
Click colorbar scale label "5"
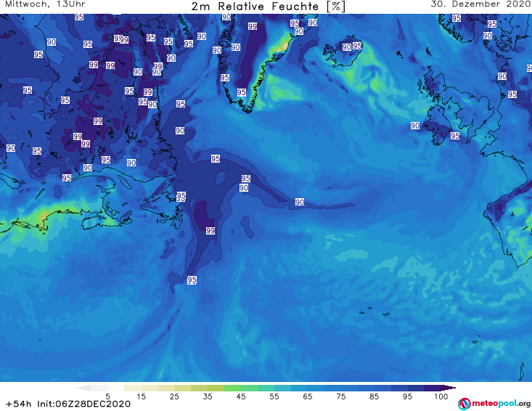[x=107, y=396]
